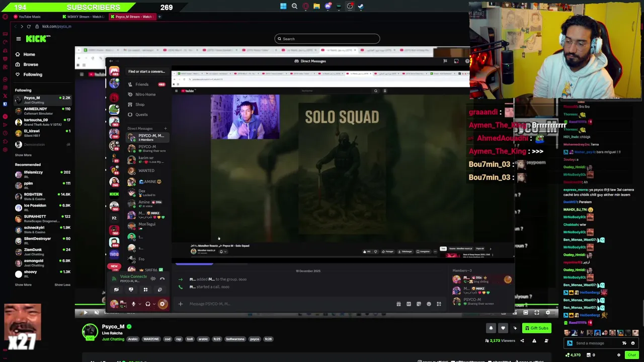Open File Explorer from the taskbar
Viewport: 644px width, 362px height.
pyautogui.click(x=316, y=7)
